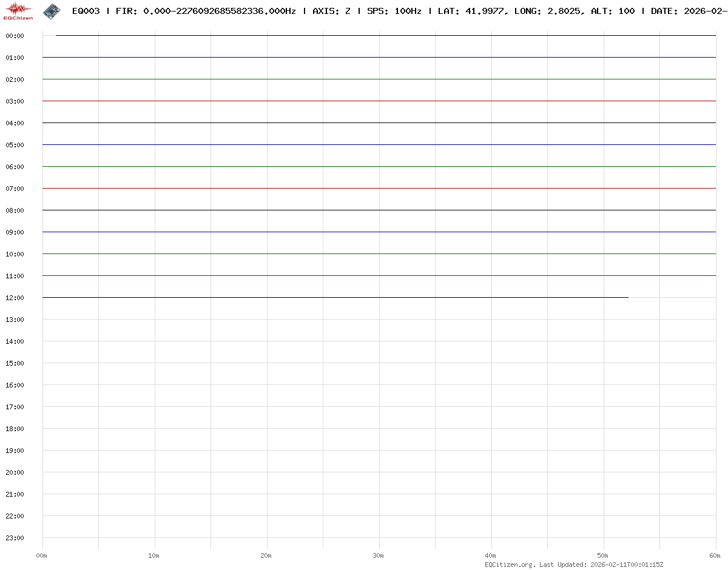Click the SPS: 100Hz header text
Image resolution: width=728 pixels, height=570 pixels.
coord(394,12)
